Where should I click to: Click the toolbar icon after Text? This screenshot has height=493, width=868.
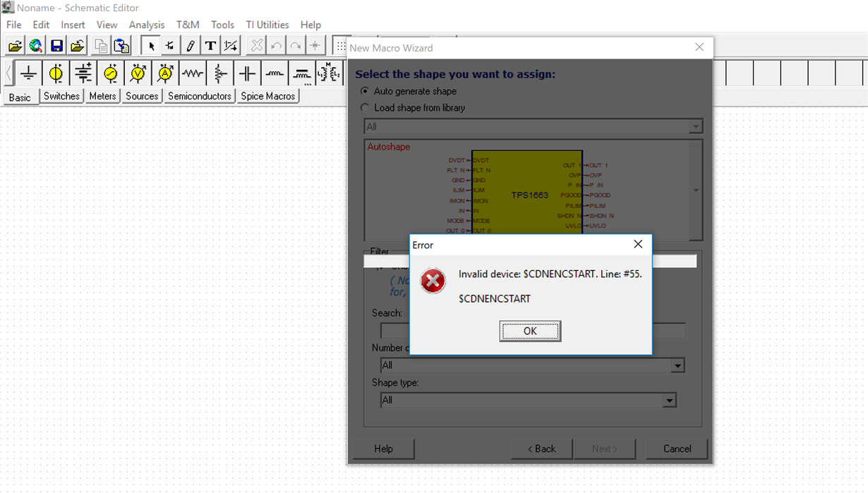click(231, 46)
